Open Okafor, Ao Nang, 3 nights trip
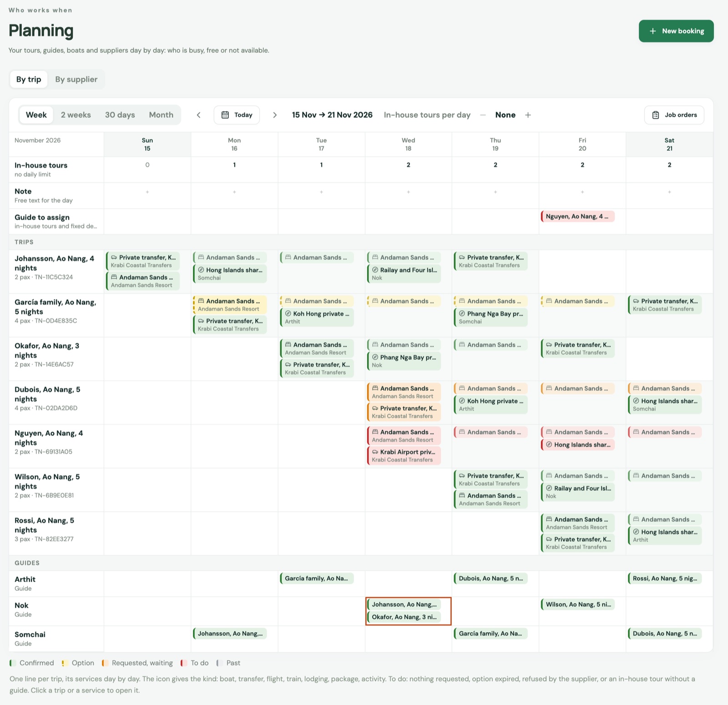The height and width of the screenshot is (705, 728). (56, 355)
